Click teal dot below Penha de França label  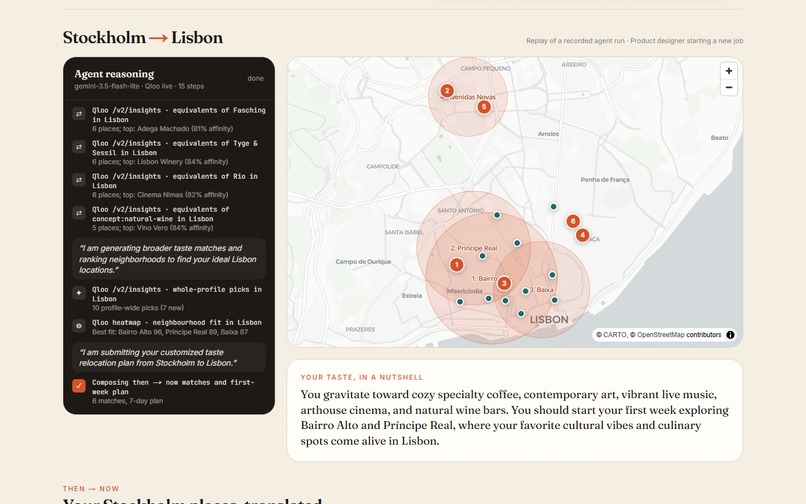(x=554, y=207)
